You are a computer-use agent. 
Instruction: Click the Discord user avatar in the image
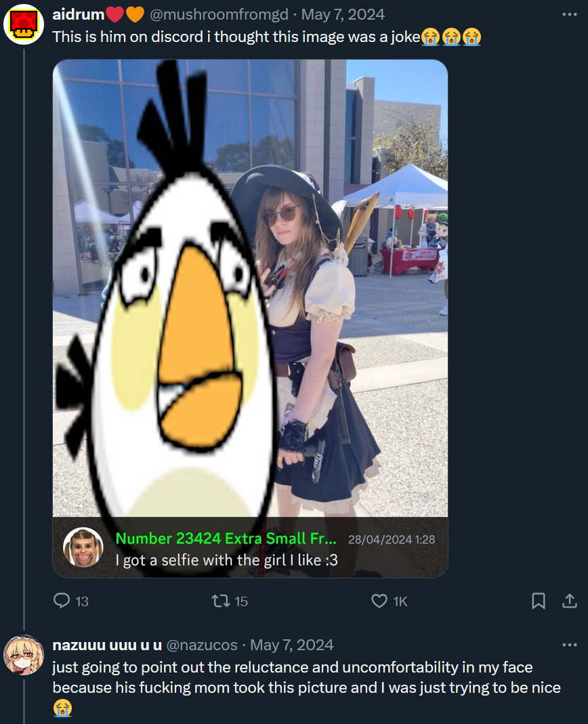[83, 547]
